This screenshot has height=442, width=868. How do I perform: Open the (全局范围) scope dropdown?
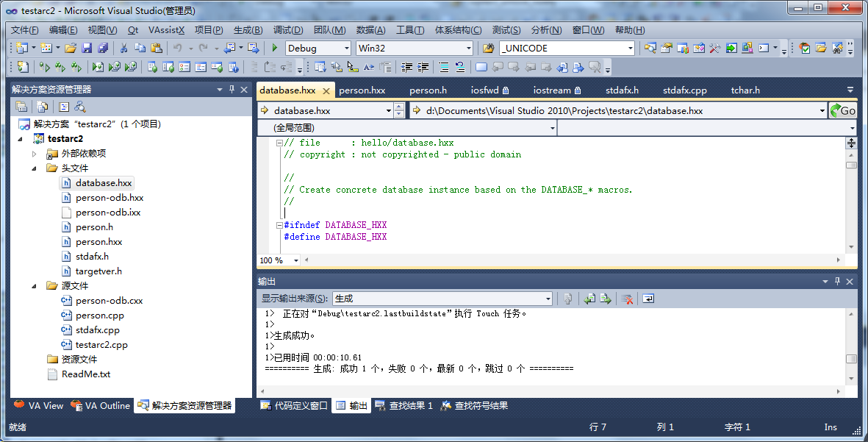pyautogui.click(x=552, y=128)
